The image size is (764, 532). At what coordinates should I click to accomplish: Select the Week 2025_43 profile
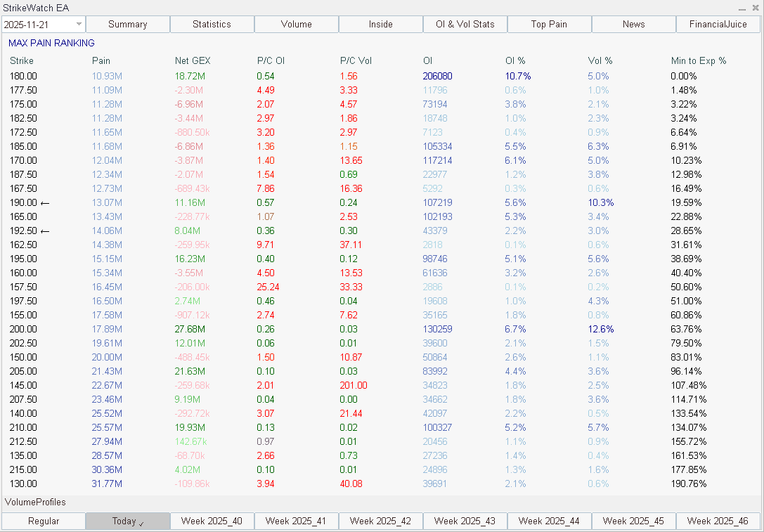pyautogui.click(x=465, y=521)
